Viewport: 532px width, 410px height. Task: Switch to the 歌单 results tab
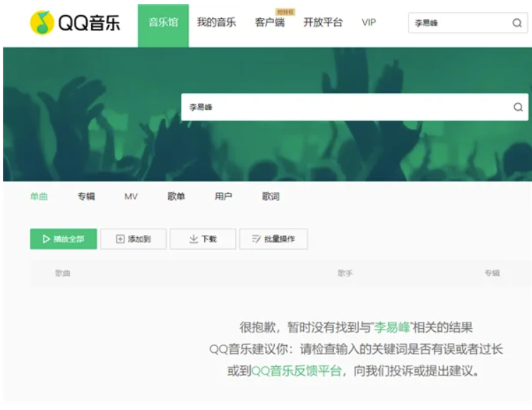(176, 196)
